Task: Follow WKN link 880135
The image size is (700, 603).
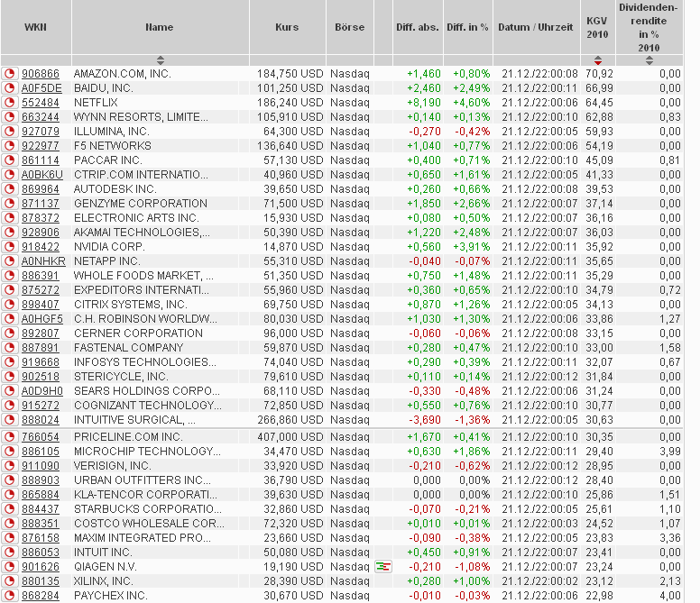Action: click(41, 581)
